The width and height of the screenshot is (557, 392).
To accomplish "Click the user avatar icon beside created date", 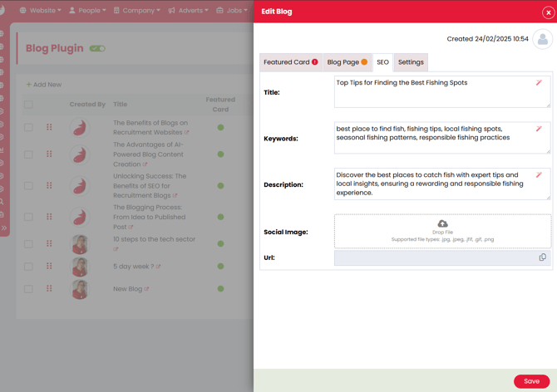I will tap(542, 39).
